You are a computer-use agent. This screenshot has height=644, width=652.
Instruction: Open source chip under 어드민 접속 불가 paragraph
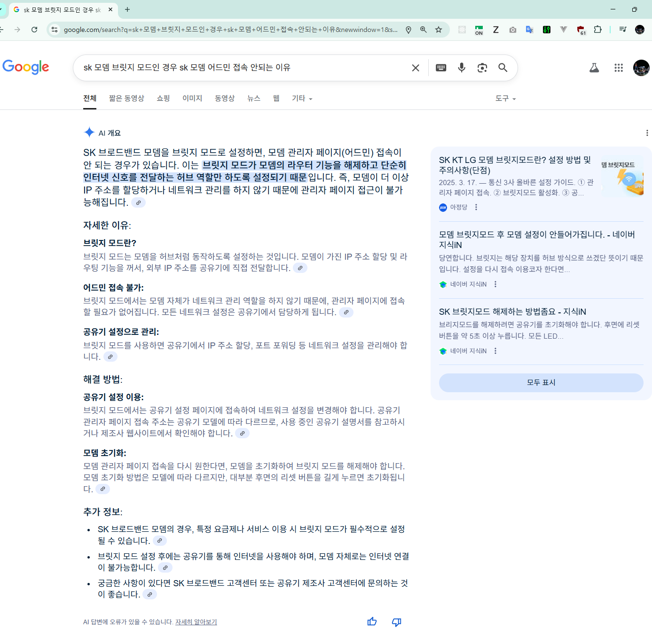coord(346,312)
